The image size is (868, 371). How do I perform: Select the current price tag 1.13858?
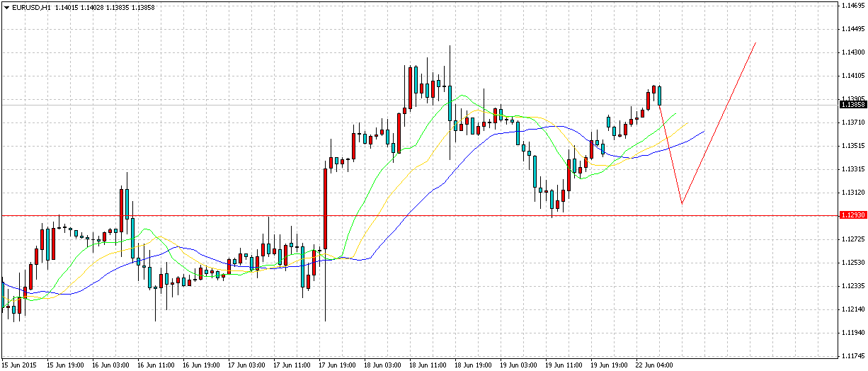pos(852,105)
